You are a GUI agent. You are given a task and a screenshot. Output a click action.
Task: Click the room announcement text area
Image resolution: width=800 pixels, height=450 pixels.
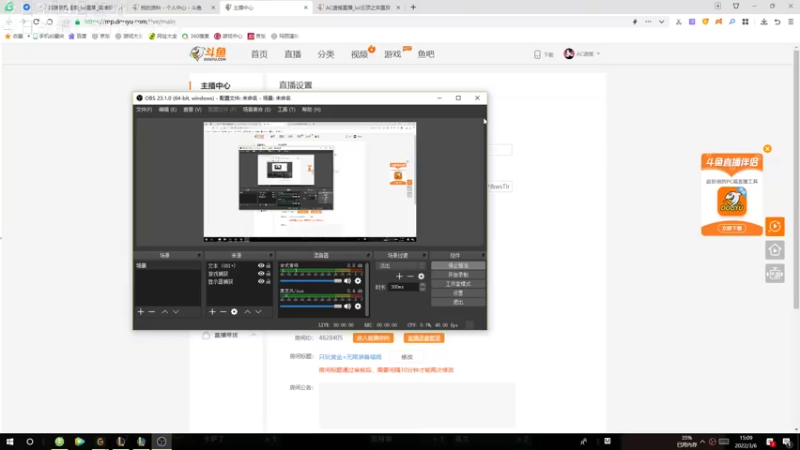click(417, 406)
